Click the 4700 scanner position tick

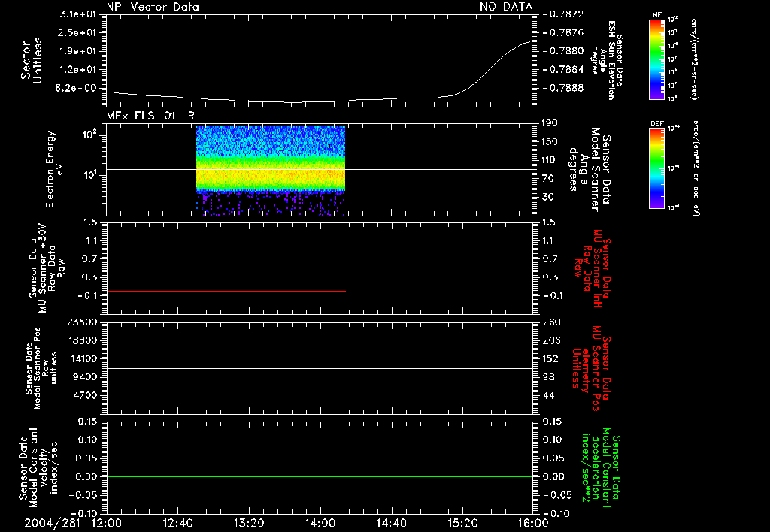[x=85, y=395]
